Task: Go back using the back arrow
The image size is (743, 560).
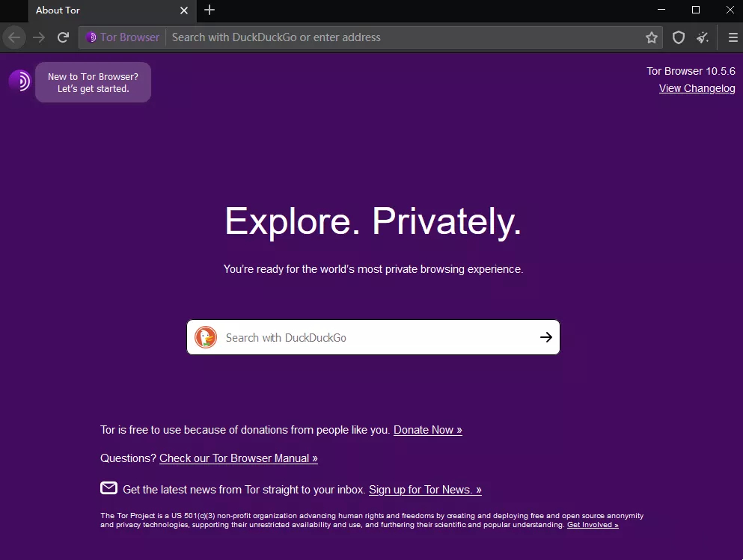Action: [14, 37]
